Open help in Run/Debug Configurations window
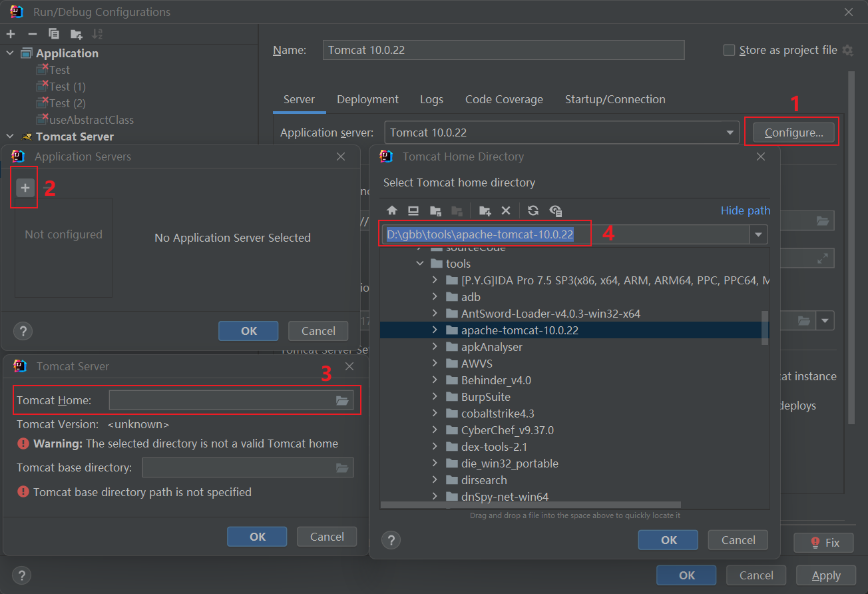This screenshot has height=594, width=868. [21, 575]
